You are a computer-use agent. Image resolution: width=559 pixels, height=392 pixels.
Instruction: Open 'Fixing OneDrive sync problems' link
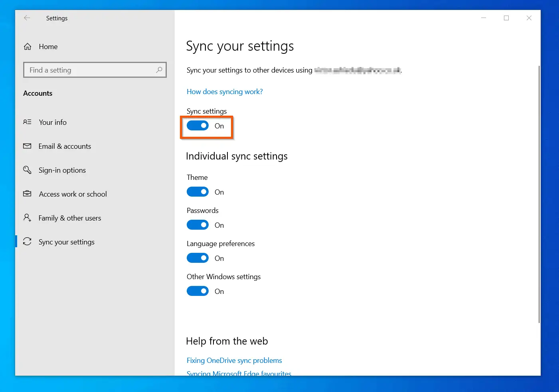tap(234, 360)
